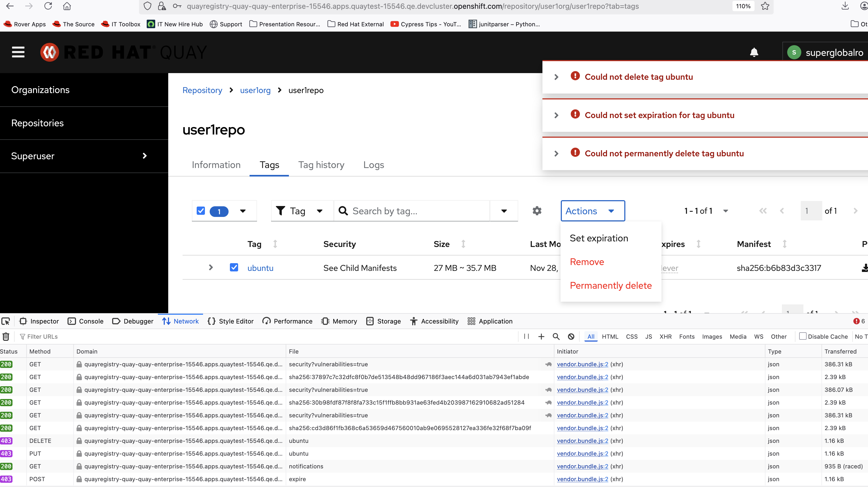Expand the ubuntu tag row chevron
The image size is (868, 487).
coord(211,268)
